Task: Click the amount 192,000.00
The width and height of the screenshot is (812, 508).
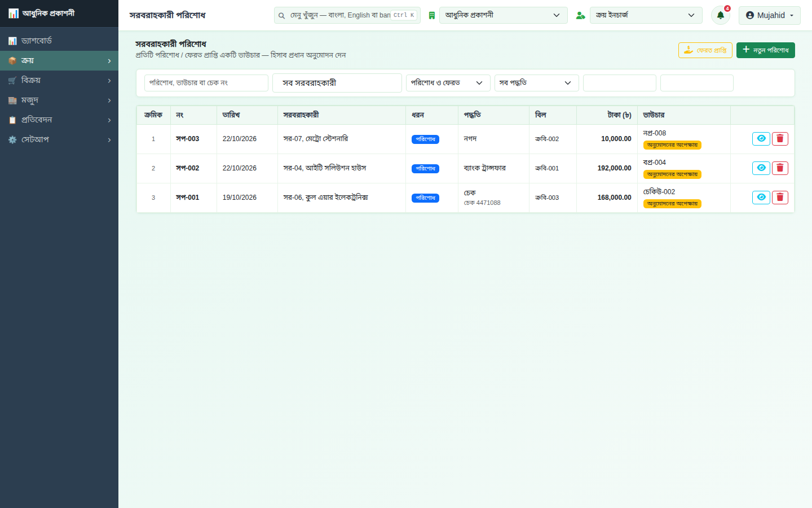Action: pyautogui.click(x=615, y=168)
